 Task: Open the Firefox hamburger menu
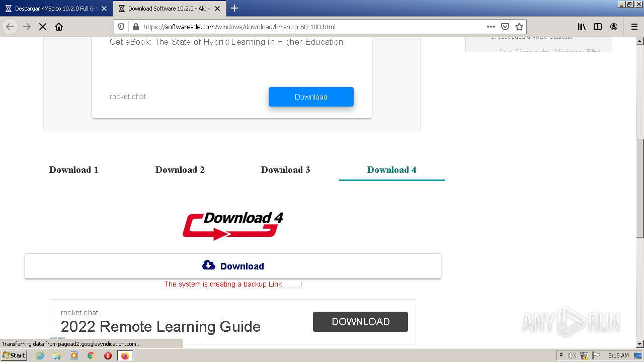tap(634, 27)
